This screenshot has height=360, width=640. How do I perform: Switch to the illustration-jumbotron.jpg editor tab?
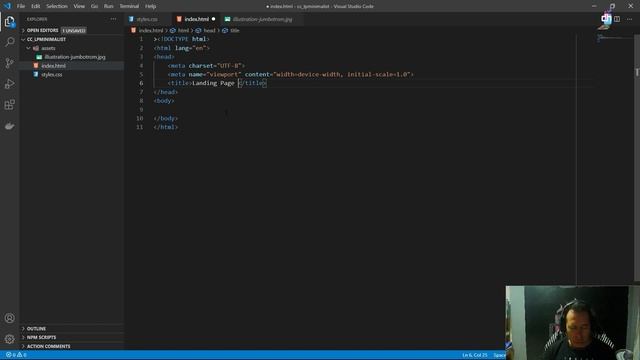(x=262, y=19)
